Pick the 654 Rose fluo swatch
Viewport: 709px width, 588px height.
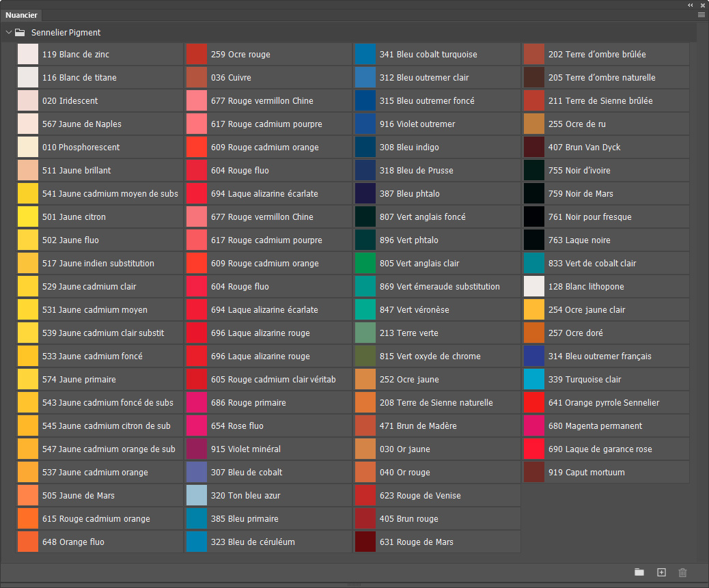tap(268, 425)
